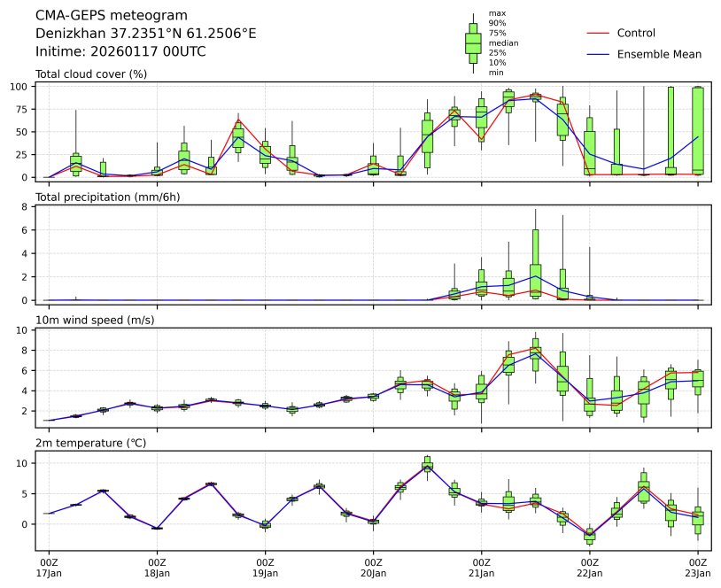Image resolution: width=721 pixels, height=588 pixels.
Task: Click the 00Z 17Jan time axis label
Action: click(49, 567)
